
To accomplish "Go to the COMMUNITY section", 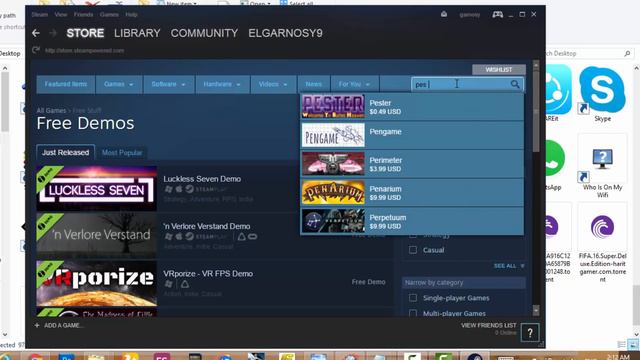I will point(204,33).
